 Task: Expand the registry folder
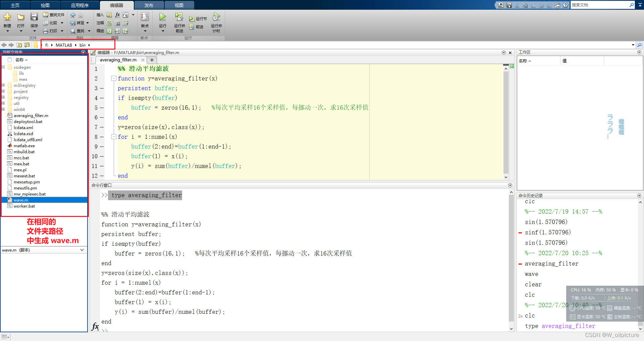(3, 97)
